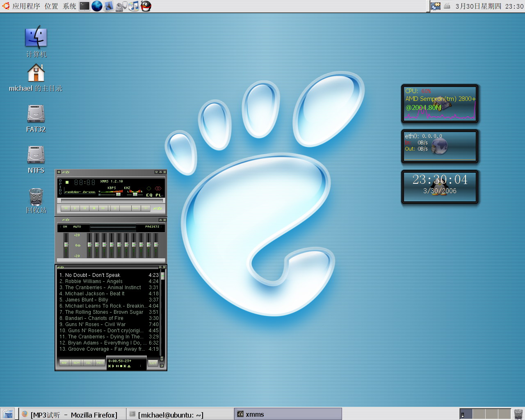Screen dimensions: 525x420
Task: Open the blue globe web browser launcher
Action: tap(97, 6)
